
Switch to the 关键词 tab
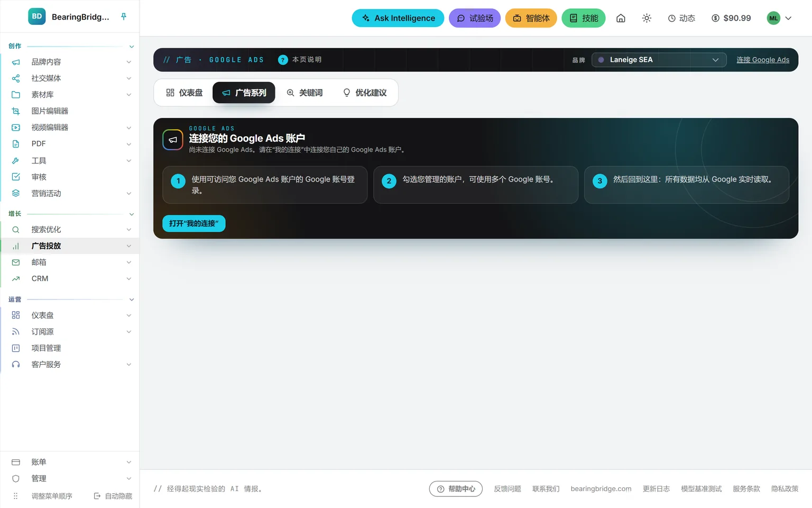[x=304, y=93]
